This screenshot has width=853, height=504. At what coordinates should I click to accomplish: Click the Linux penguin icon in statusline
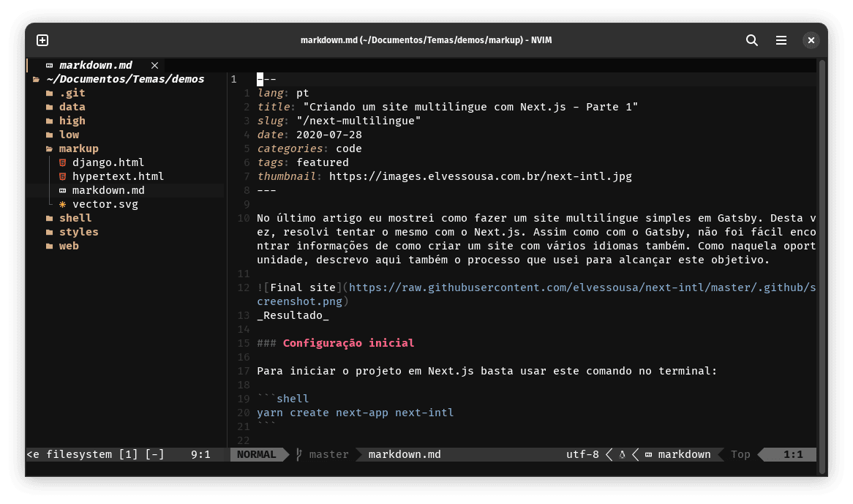[x=622, y=454]
